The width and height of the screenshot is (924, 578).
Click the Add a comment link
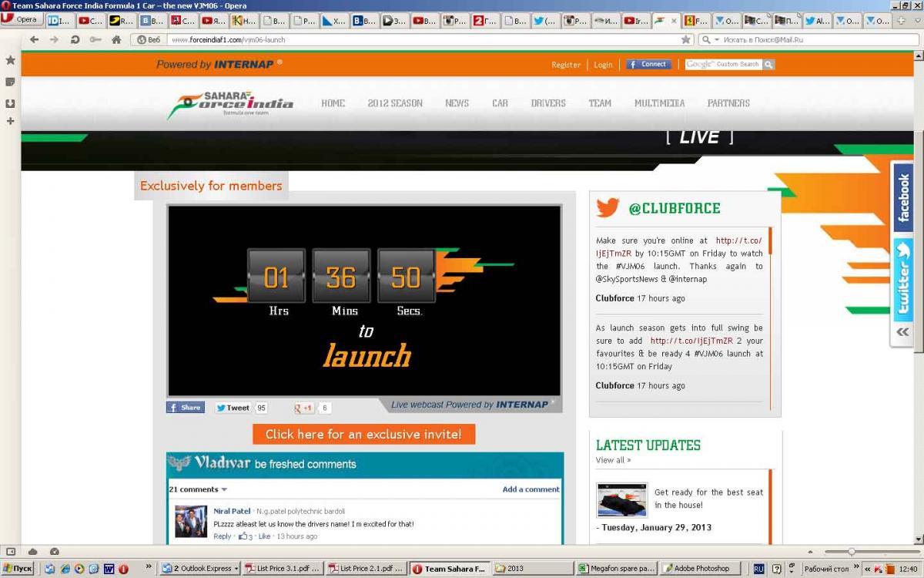pyautogui.click(x=531, y=489)
